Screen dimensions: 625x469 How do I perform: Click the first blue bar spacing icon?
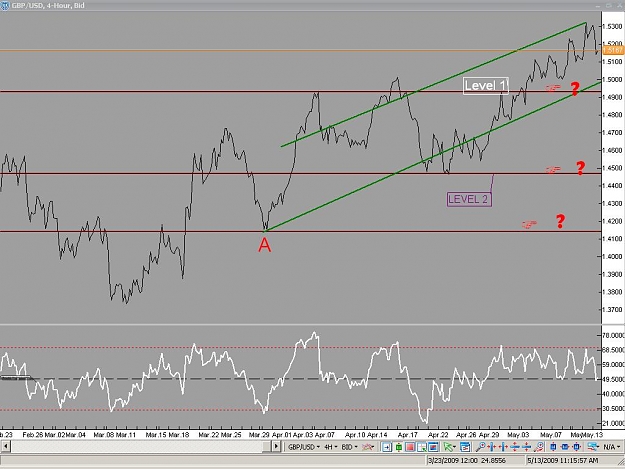point(553,447)
